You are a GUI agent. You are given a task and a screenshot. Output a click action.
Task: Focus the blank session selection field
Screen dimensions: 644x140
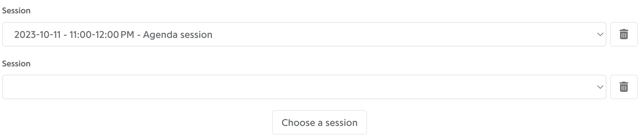304,87
